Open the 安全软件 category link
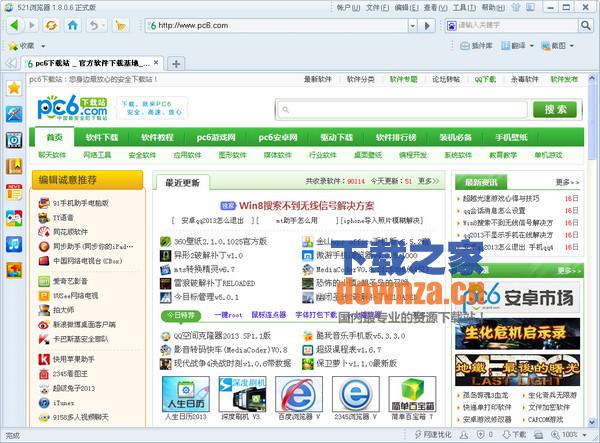Screen dimensions: 600x443 point(142,155)
